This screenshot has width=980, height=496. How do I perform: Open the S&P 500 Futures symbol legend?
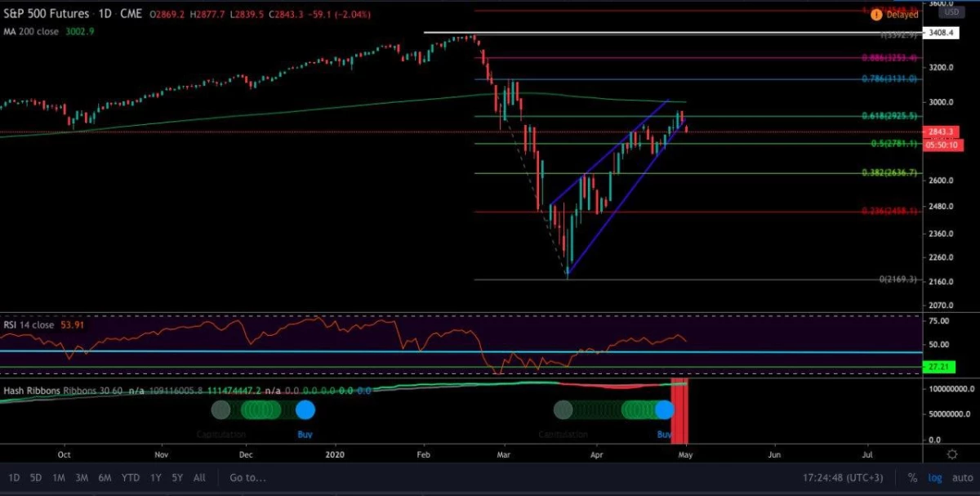point(46,14)
